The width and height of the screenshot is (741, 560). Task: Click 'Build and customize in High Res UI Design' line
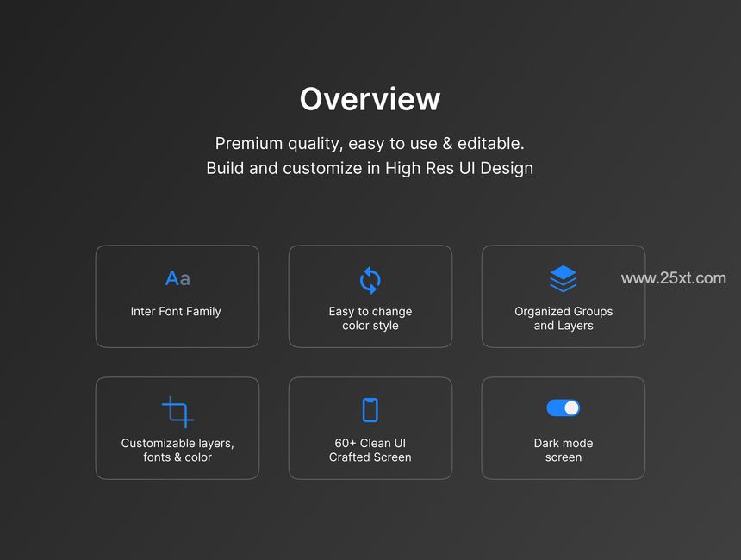coord(370,168)
